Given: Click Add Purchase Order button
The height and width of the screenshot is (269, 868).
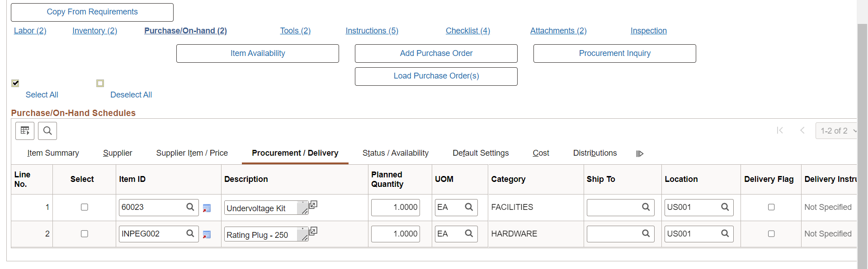Looking at the screenshot, I should pos(436,53).
